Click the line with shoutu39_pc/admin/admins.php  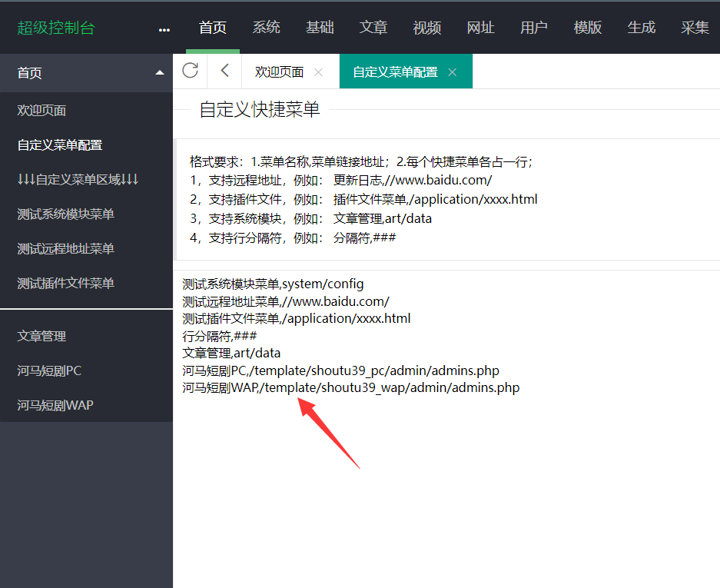340,370
